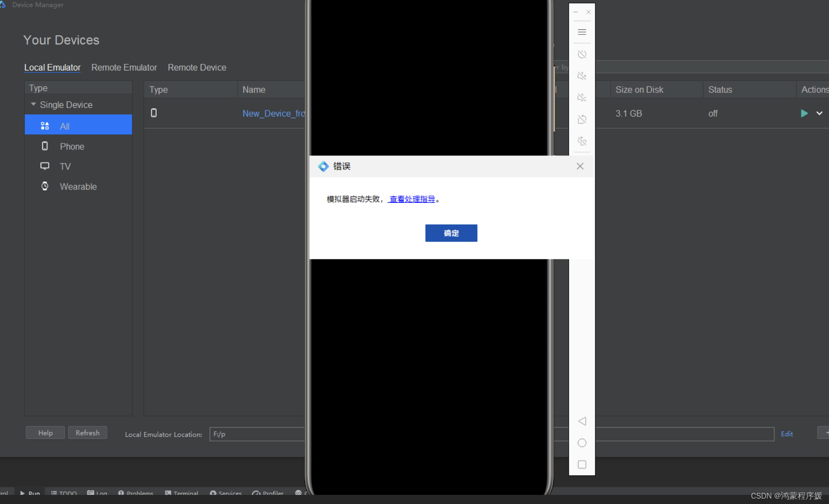The height and width of the screenshot is (504, 829).
Task: Power off the emulator device
Action: 582,54
